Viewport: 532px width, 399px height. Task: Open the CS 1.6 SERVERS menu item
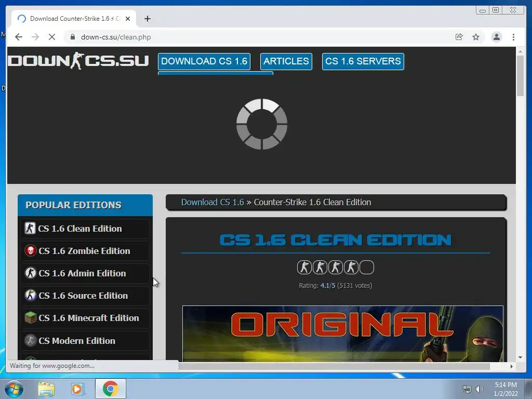click(363, 61)
